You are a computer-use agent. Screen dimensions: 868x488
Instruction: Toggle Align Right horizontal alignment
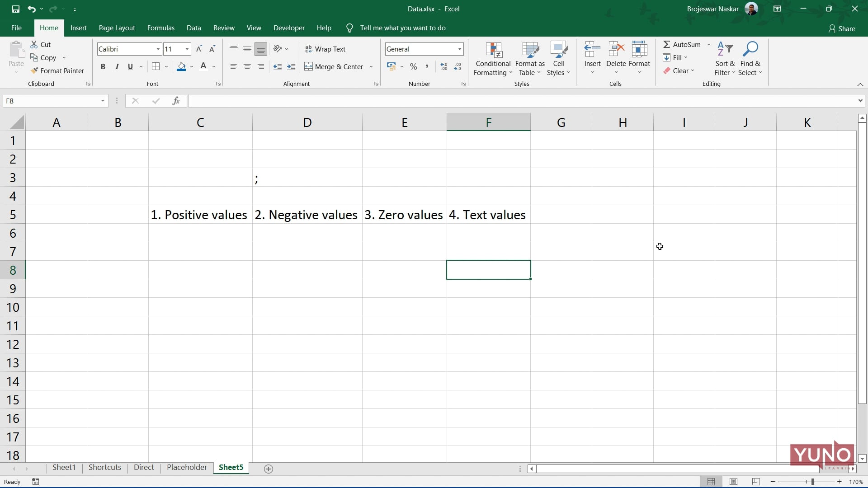click(261, 66)
